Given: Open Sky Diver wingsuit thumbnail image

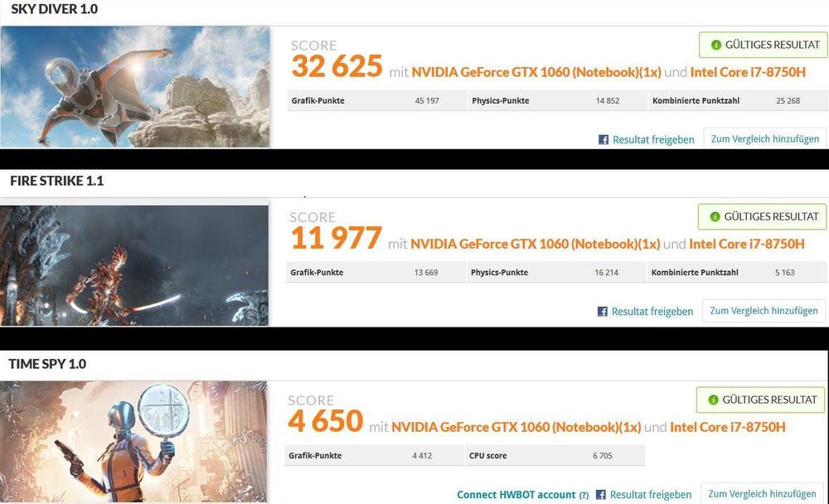Looking at the screenshot, I should 135,87.
